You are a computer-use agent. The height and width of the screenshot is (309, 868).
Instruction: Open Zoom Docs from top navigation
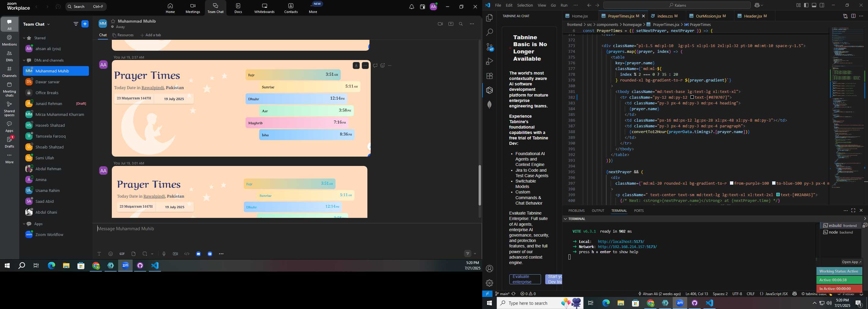pyautogui.click(x=238, y=8)
